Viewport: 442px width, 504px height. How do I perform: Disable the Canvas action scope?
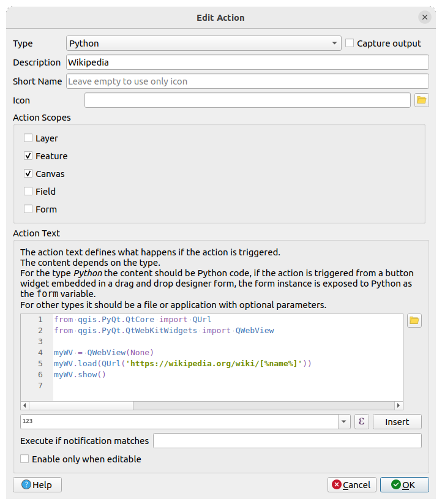coord(28,173)
